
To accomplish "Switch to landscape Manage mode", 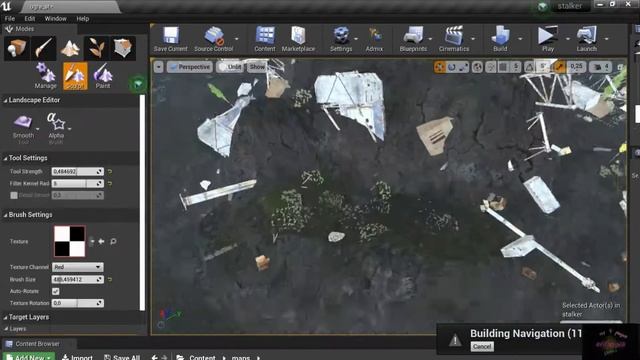I will pyautogui.click(x=45, y=76).
